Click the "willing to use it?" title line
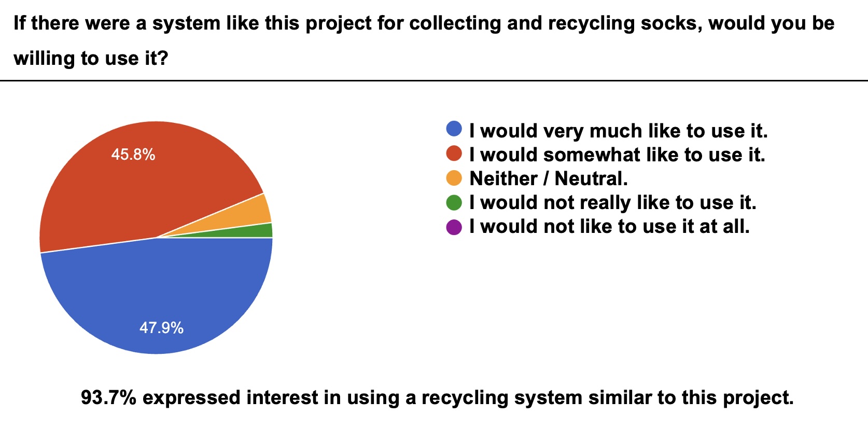This screenshot has height=443, width=868. (x=91, y=58)
